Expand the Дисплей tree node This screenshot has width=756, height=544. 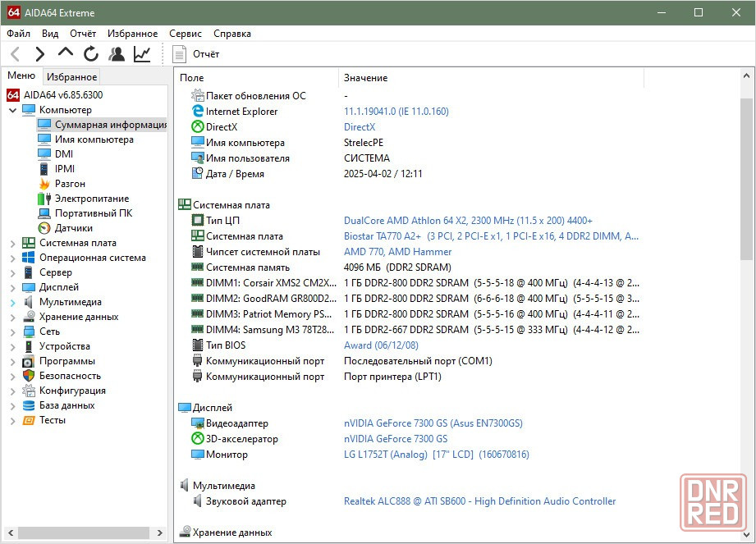pos(12,288)
